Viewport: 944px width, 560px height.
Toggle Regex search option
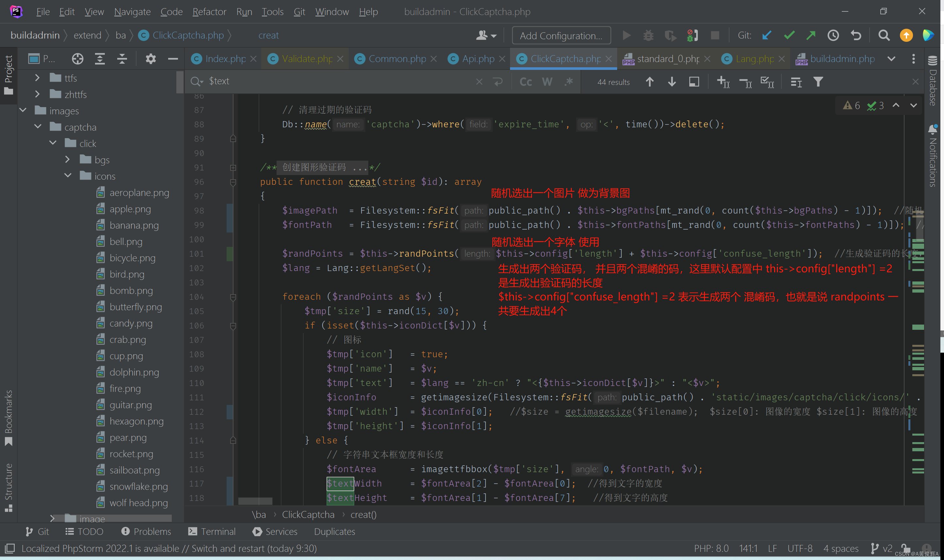[568, 82]
